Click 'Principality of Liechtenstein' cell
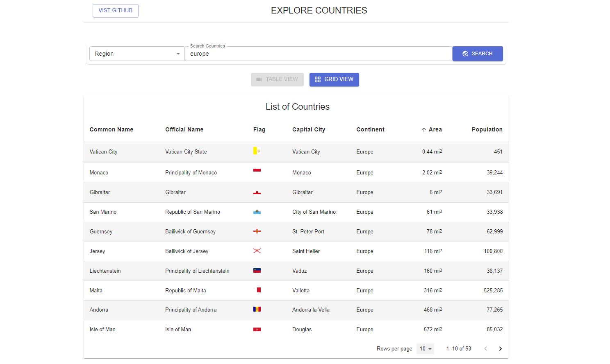The image size is (610, 364). click(197, 271)
